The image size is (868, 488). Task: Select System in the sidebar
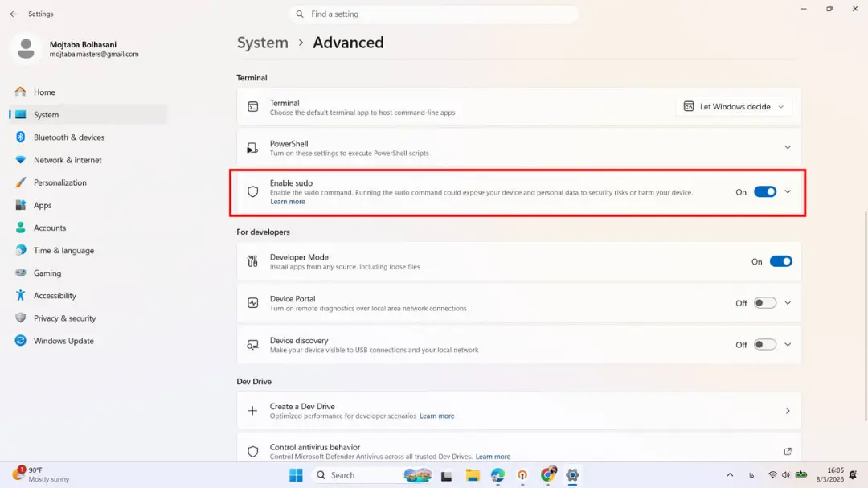[x=88, y=115]
